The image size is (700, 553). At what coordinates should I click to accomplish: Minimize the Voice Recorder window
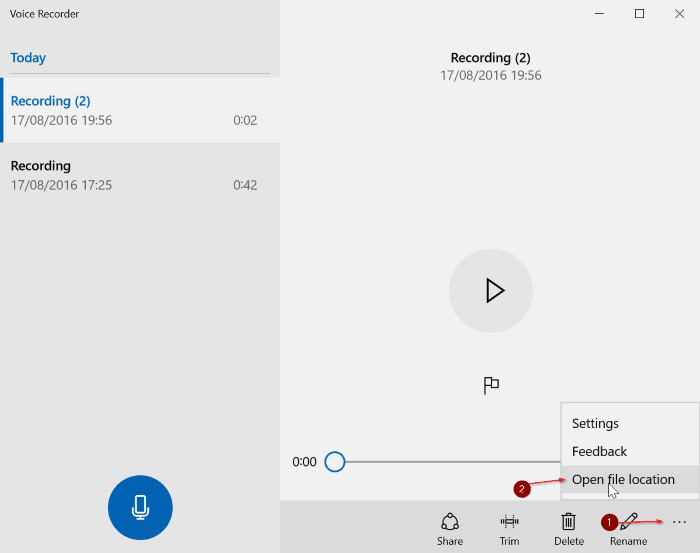pos(599,14)
